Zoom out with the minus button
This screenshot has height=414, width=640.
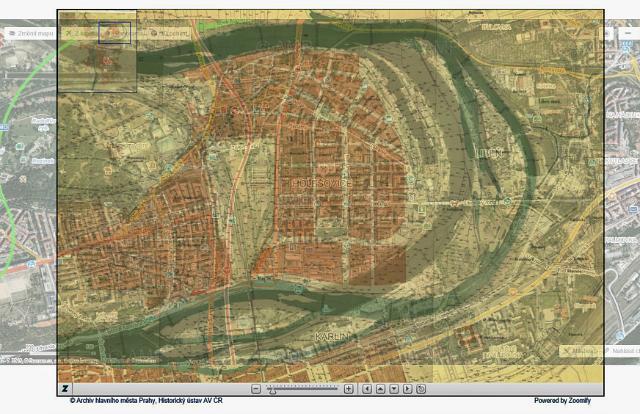(256, 389)
